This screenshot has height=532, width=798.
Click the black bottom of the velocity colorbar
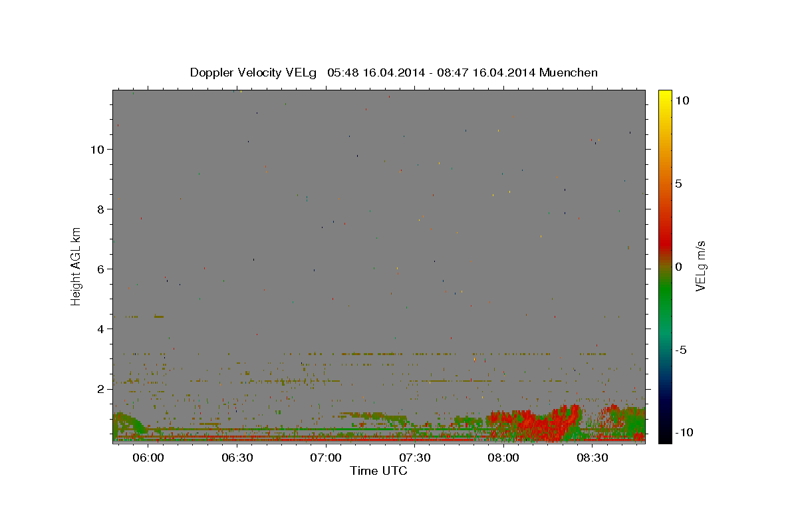pyautogui.click(x=665, y=436)
